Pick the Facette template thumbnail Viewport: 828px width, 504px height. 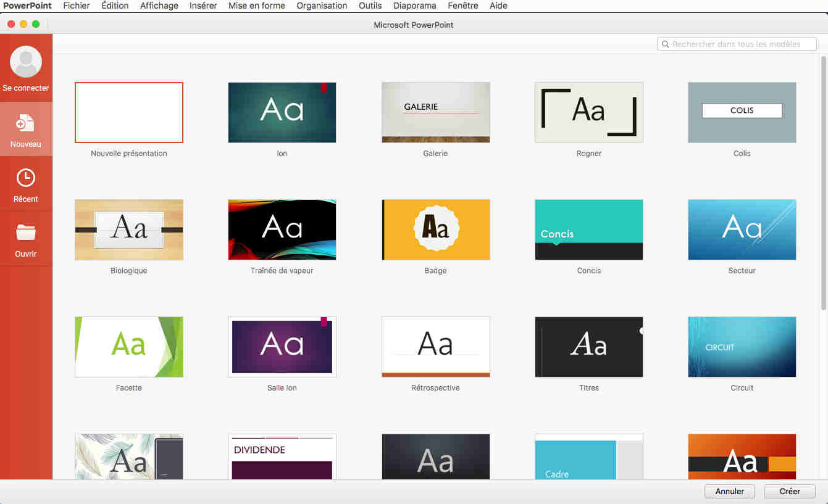pos(129,347)
